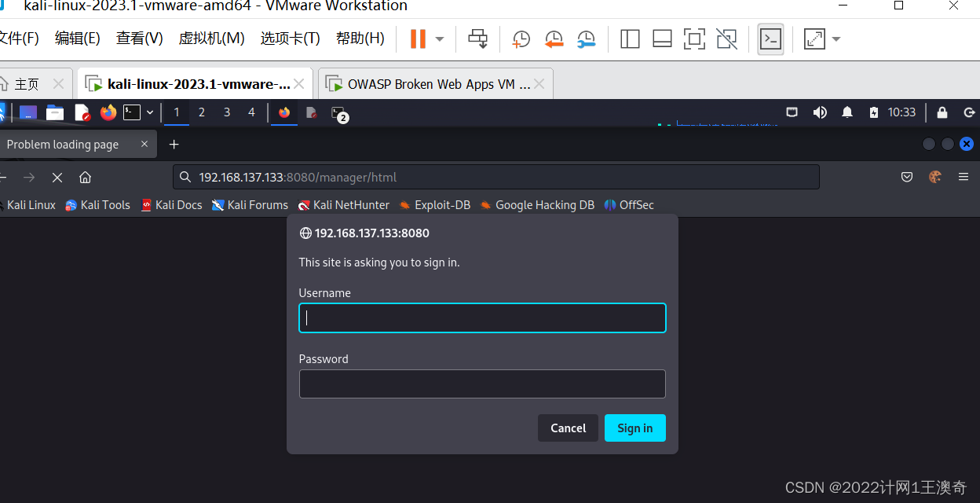The height and width of the screenshot is (503, 980).
Task: Open the dropdown arrow next to the pause button
Action: pos(440,39)
